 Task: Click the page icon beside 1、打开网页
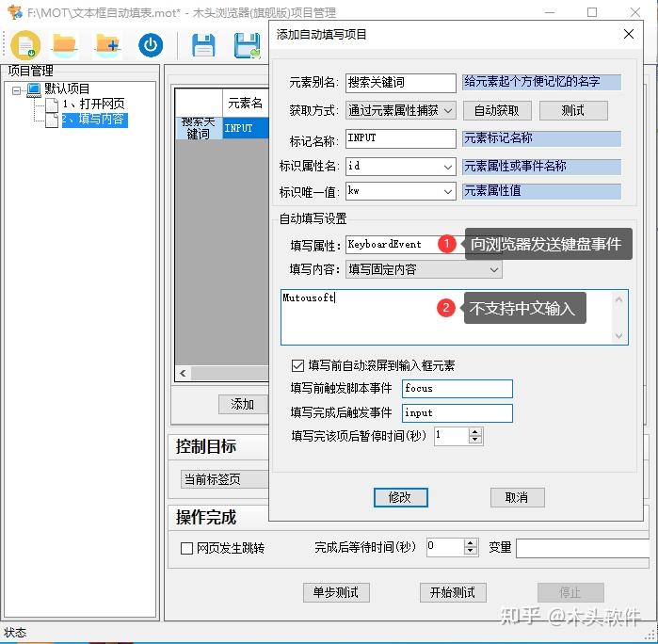52,105
